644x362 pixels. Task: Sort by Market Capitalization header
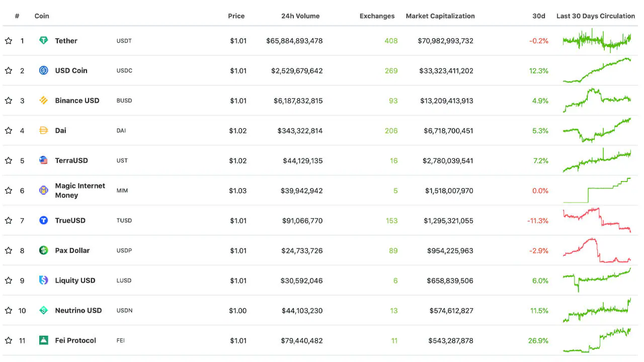point(440,16)
